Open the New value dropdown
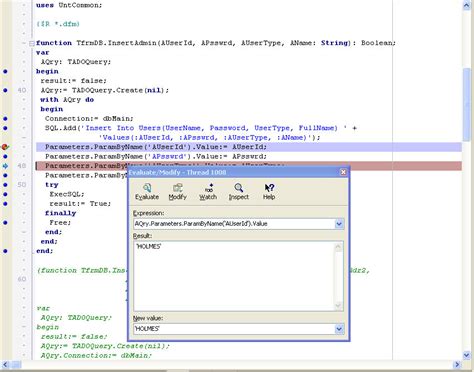Image resolution: width=474 pixels, height=372 pixels. pyautogui.click(x=339, y=329)
